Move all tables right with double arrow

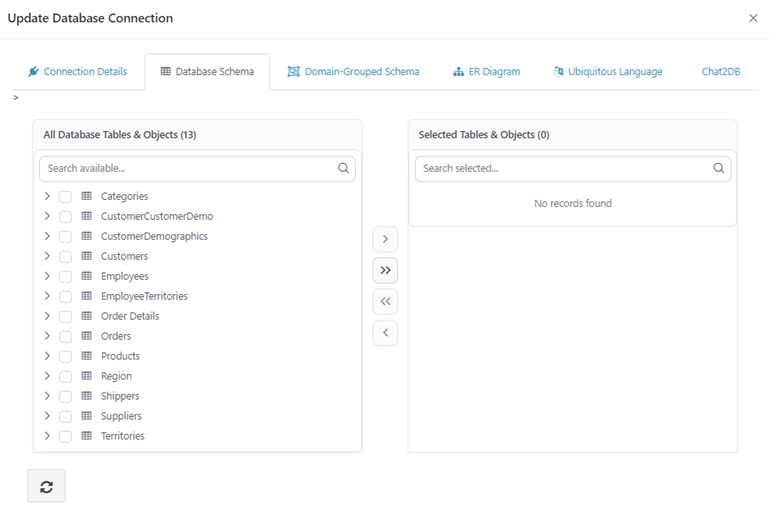pos(385,270)
